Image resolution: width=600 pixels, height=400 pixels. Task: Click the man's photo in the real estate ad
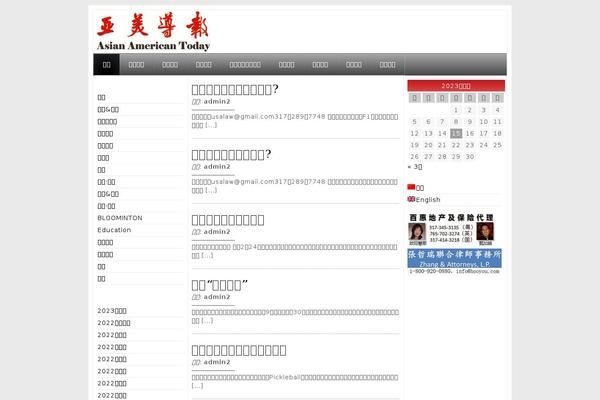tap(485, 231)
